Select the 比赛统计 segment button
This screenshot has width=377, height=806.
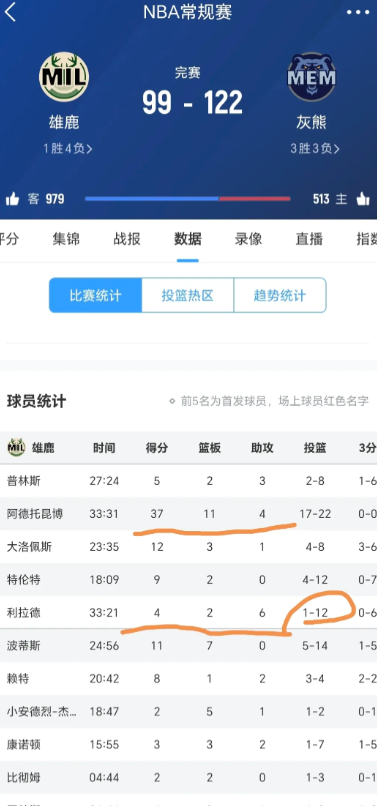click(95, 295)
